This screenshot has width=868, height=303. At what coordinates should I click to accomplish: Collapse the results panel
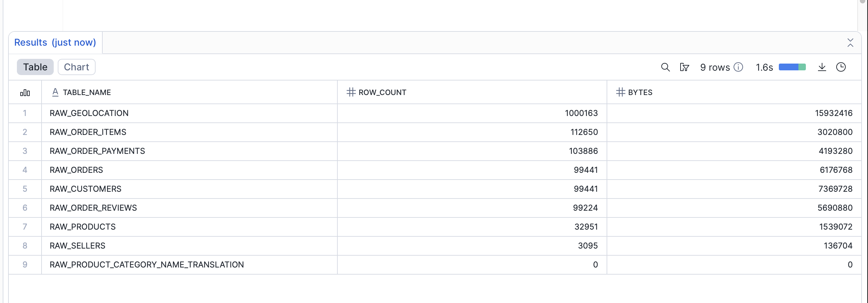point(850,43)
